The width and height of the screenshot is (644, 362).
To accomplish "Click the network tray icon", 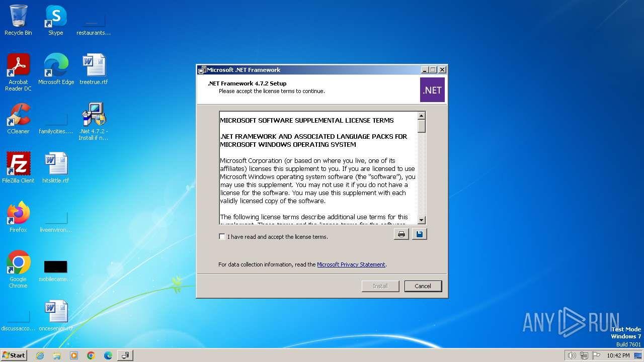I will pos(584,355).
